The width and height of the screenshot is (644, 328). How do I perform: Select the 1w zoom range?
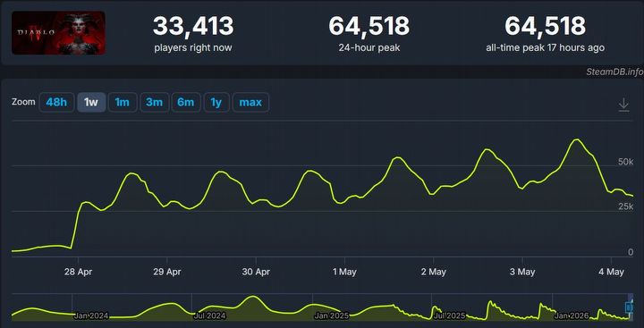(91, 102)
